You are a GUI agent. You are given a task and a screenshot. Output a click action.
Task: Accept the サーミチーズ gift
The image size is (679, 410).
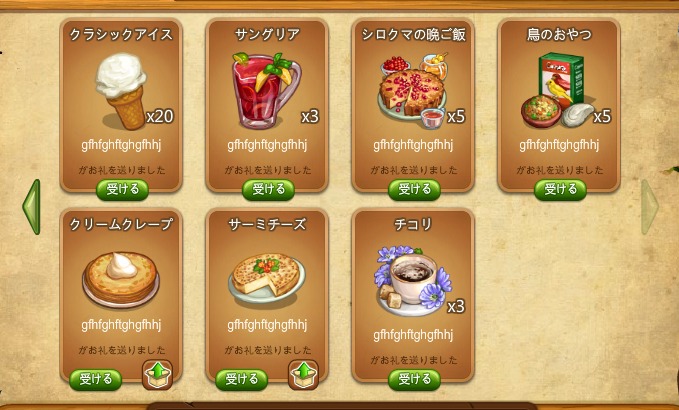click(x=242, y=380)
